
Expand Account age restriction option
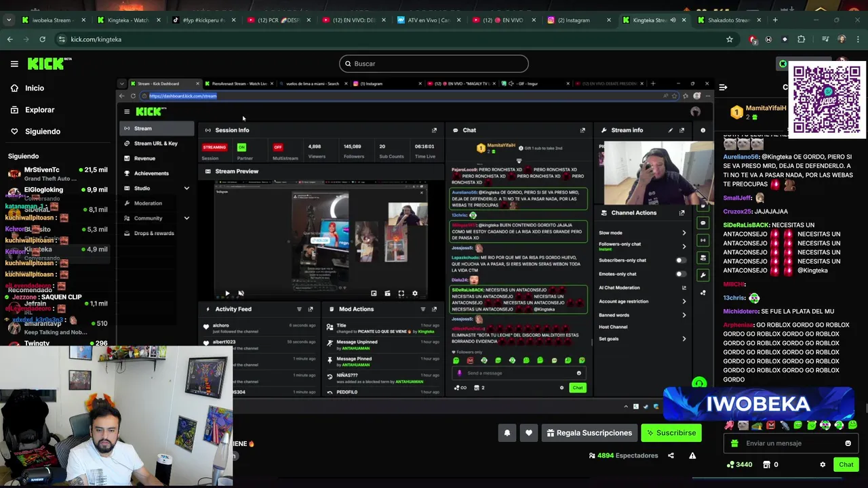pyautogui.click(x=684, y=301)
